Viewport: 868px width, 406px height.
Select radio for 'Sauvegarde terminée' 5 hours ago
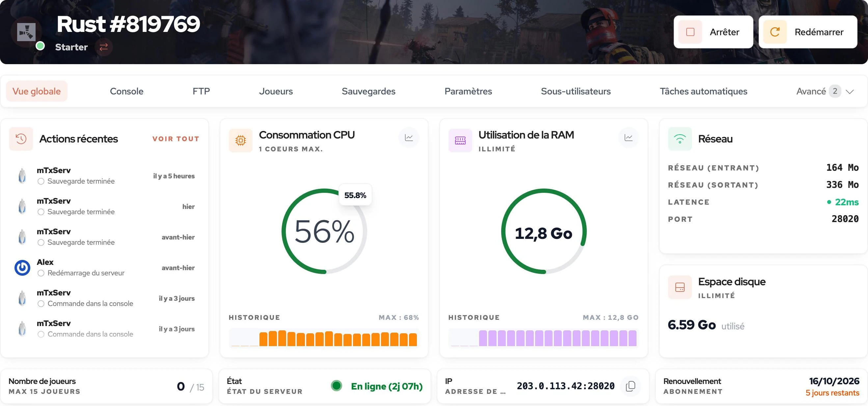click(x=41, y=182)
